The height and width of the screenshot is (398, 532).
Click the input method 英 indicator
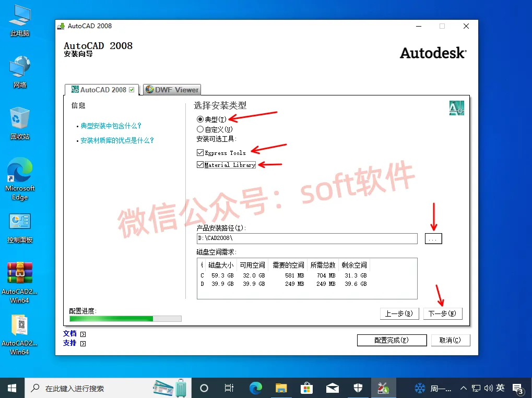501,388
